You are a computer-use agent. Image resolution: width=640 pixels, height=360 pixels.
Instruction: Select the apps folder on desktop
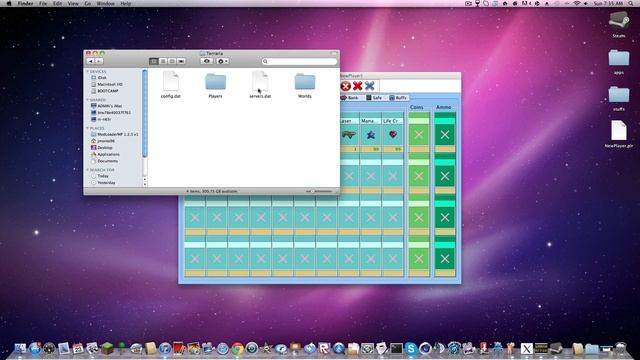point(619,61)
